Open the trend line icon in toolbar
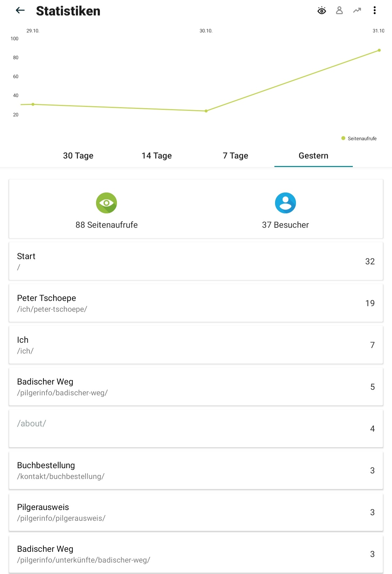The image size is (392, 574). [x=357, y=11]
